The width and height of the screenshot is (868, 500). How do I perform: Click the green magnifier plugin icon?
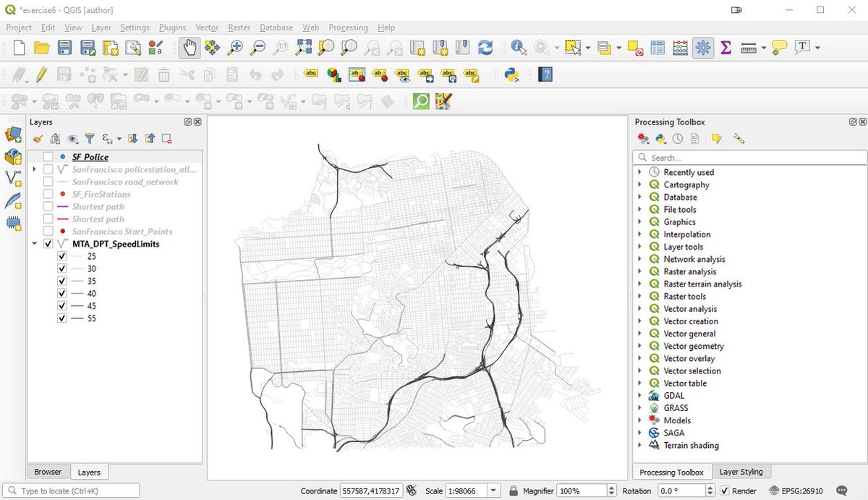(421, 101)
